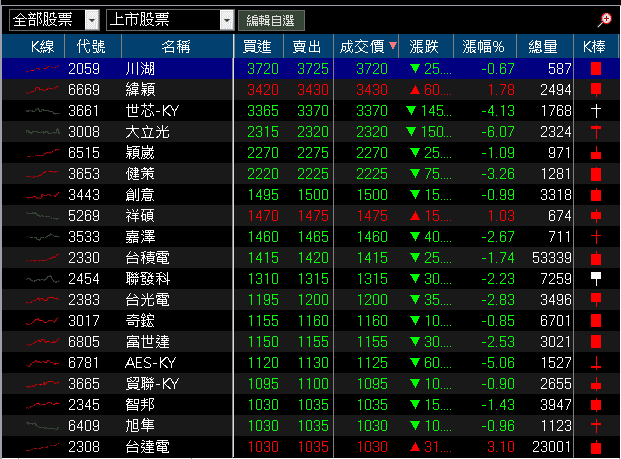Select stock code 2454
The image size is (621, 459).
click(84, 279)
